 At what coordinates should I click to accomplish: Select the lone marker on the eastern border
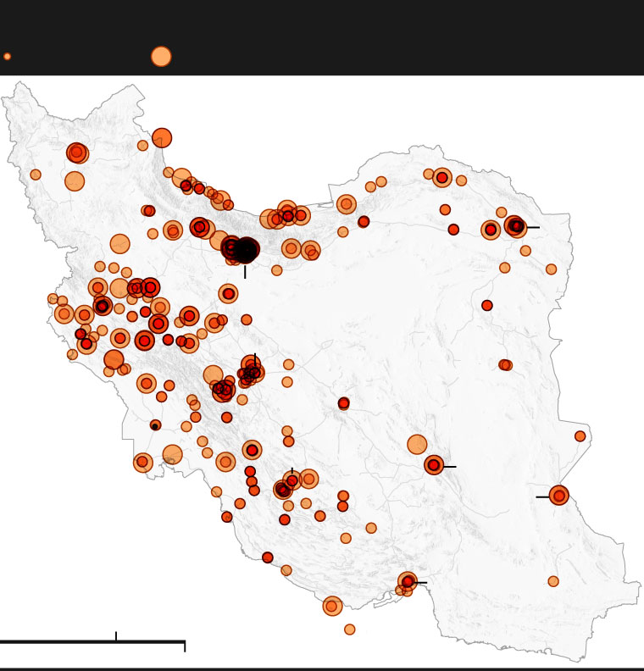coord(580,436)
